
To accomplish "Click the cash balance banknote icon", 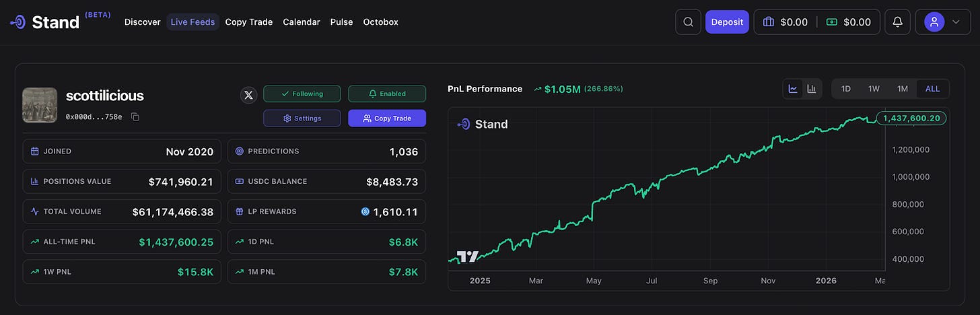I will (832, 22).
